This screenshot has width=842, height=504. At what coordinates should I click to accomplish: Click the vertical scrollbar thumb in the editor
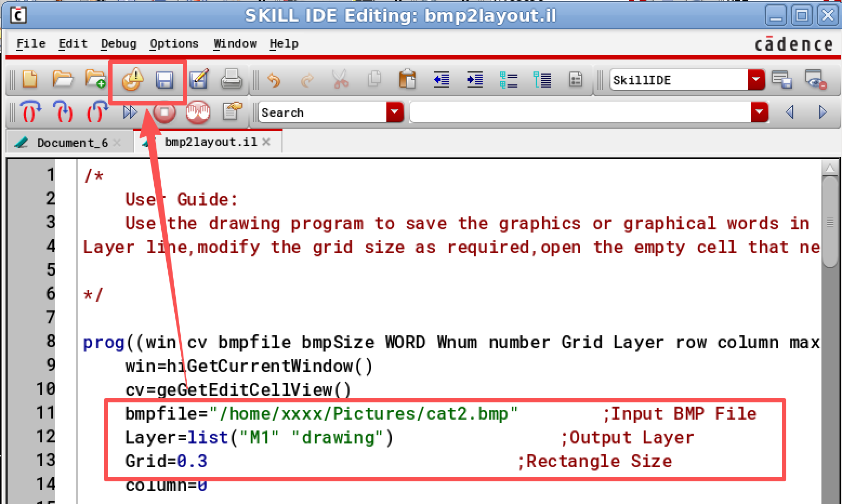(830, 221)
